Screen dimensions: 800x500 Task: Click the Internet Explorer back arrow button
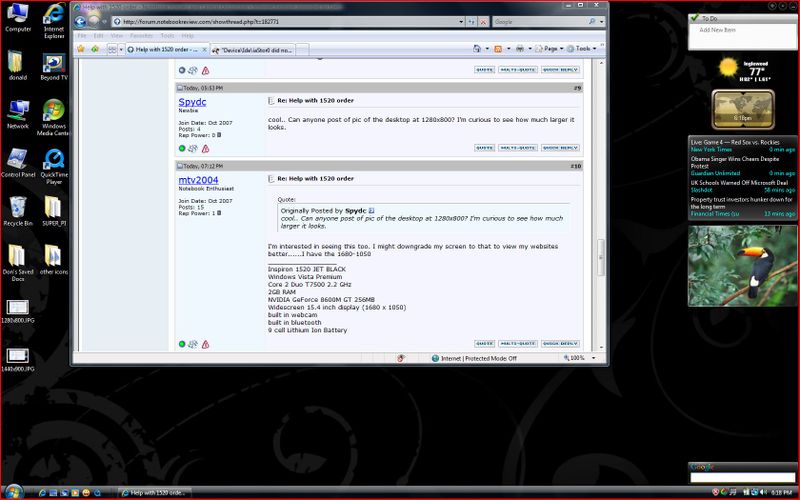(80, 21)
